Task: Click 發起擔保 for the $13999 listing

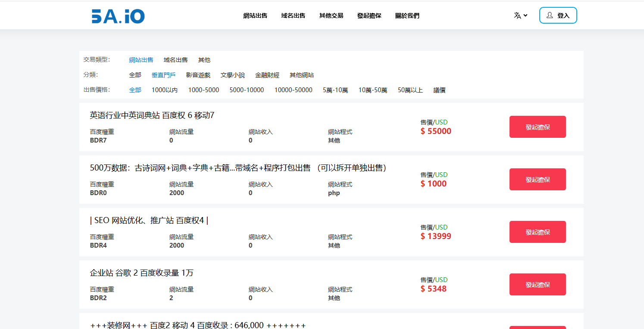Action: 538,232
